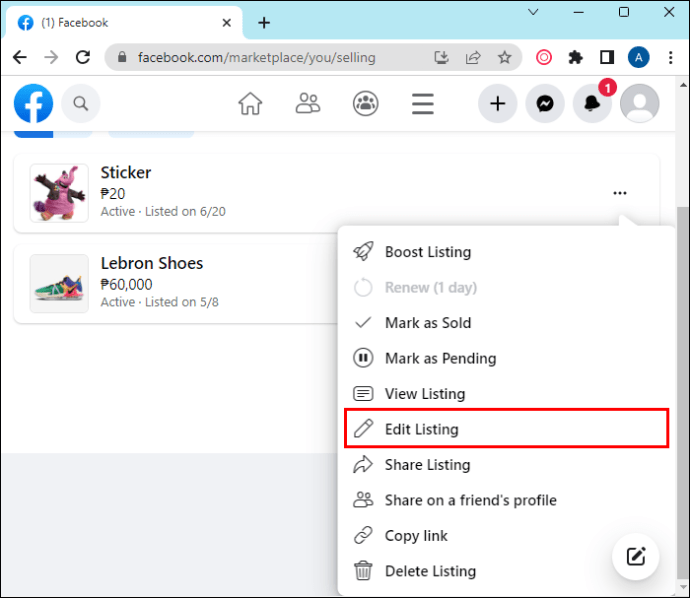Close the Facebook tab
This screenshot has height=598, width=690.
click(227, 22)
